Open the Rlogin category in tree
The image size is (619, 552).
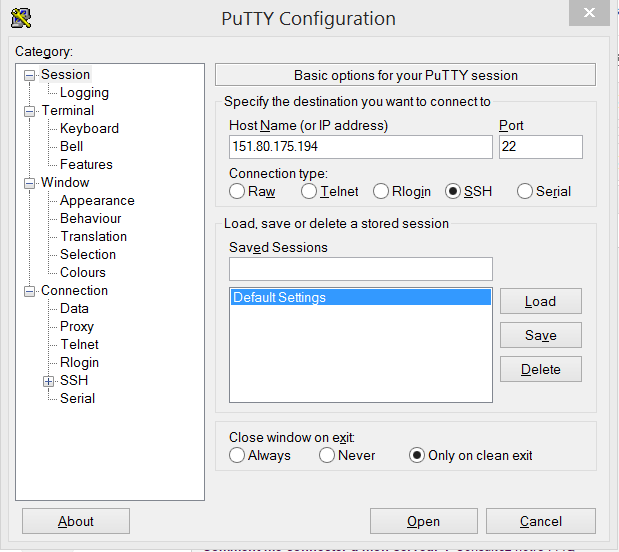click(79, 363)
